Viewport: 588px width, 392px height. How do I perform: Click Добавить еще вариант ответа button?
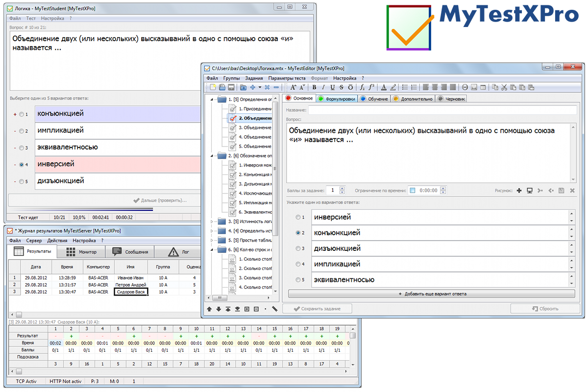pos(431,294)
